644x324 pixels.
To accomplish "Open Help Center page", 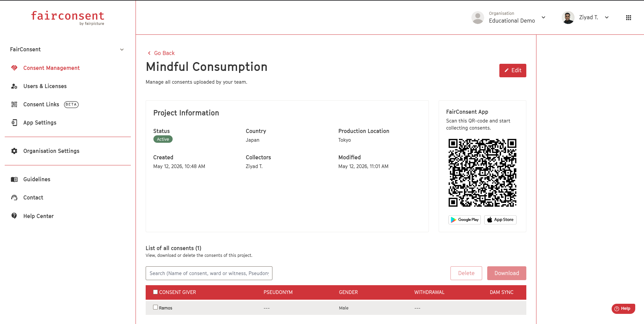I will [38, 216].
